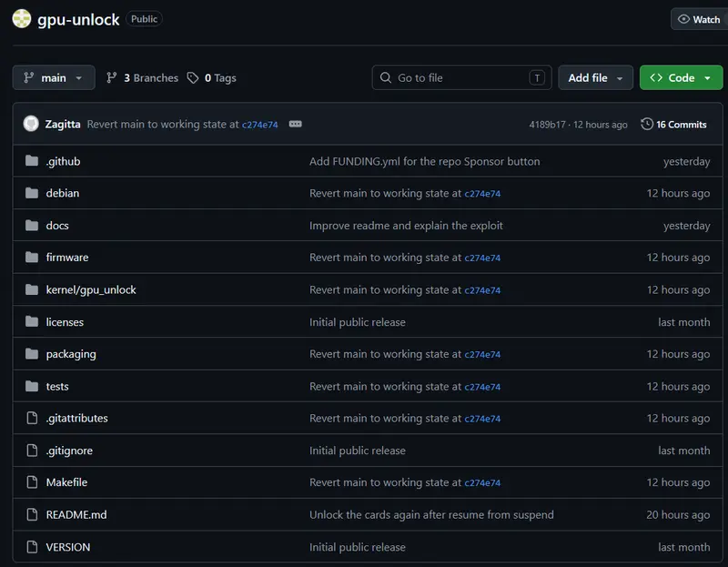Click the file icon of .gitattributes
Image resolution: width=728 pixels, height=567 pixels.
point(32,418)
